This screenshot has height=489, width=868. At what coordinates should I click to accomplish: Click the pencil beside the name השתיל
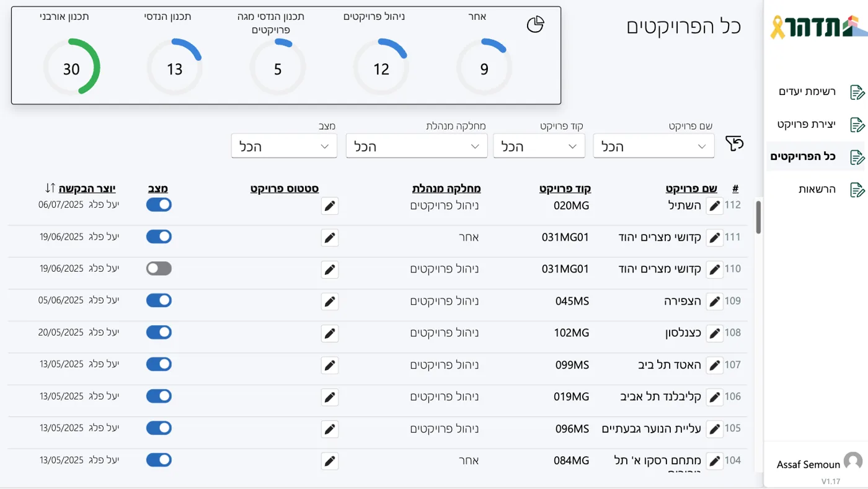715,205
